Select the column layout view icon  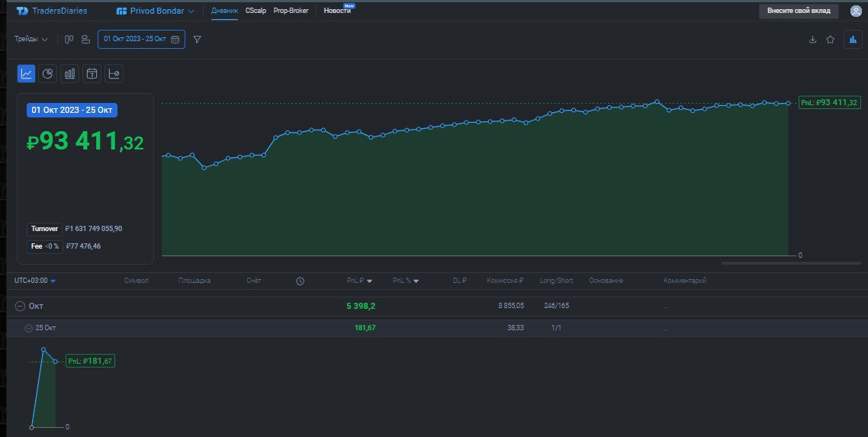[69, 39]
